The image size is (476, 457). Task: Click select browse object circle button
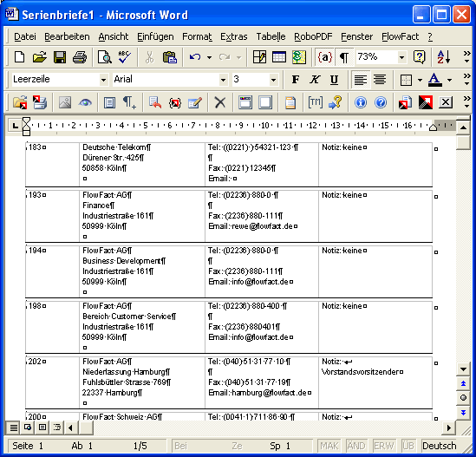click(x=463, y=398)
